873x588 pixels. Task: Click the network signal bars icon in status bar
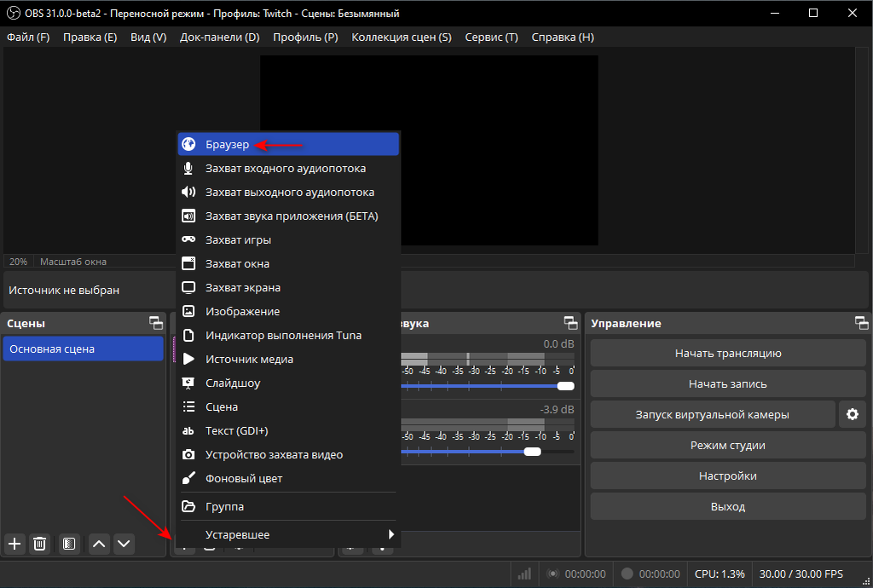tap(524, 574)
